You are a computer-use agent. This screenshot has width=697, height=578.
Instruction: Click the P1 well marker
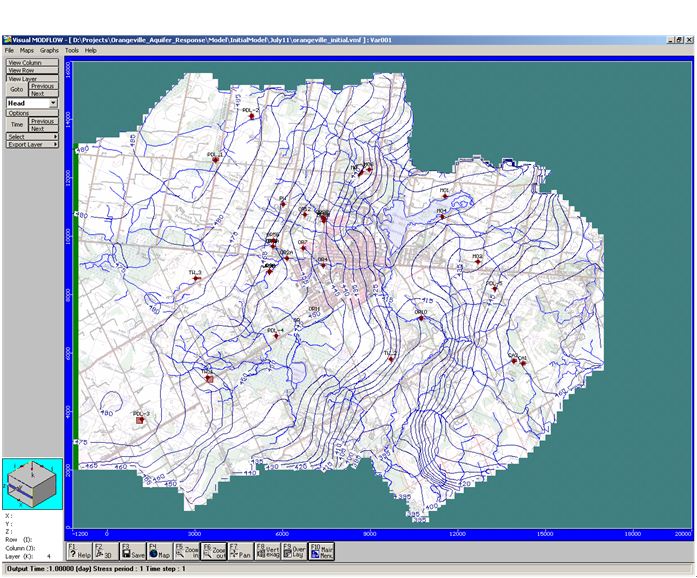(x=283, y=204)
